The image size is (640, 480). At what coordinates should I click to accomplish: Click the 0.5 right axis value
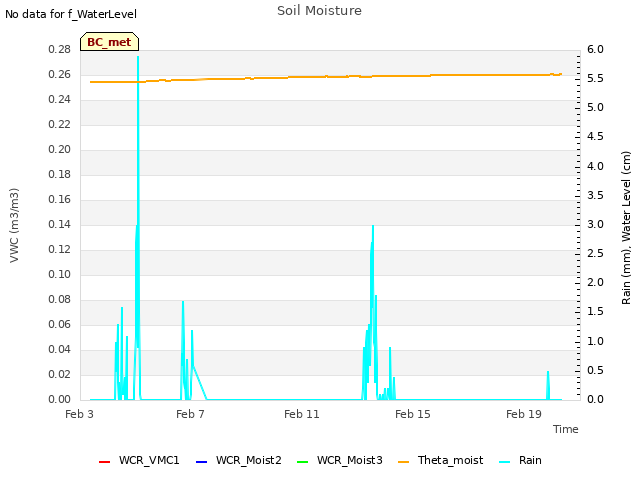tap(595, 371)
